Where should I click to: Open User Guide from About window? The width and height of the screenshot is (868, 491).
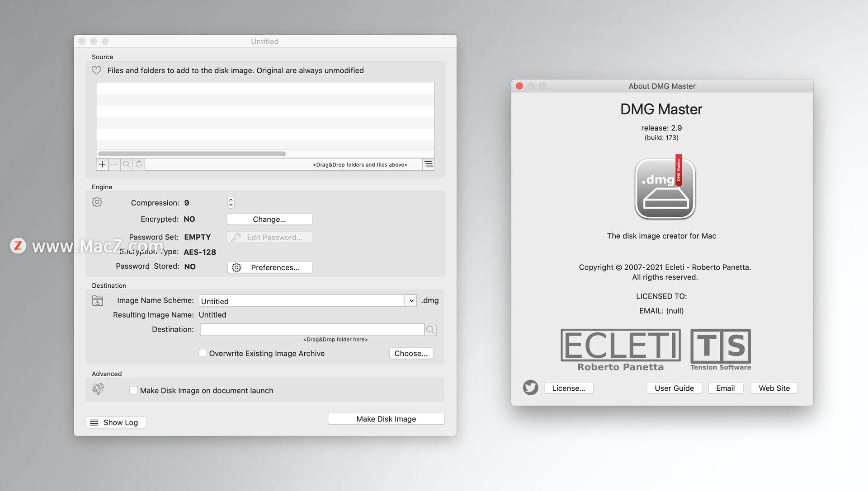click(674, 387)
